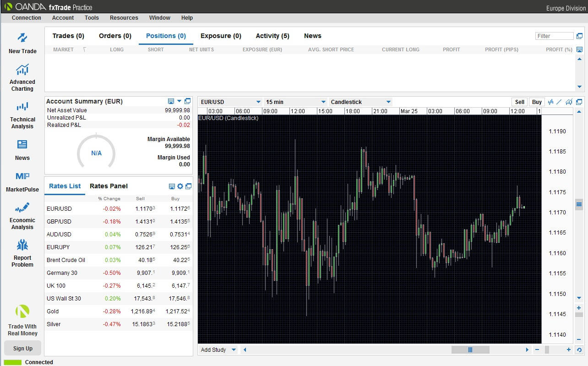Switch to the Activity (5) tab
Viewport: 588px width, 366px height.
tap(272, 36)
